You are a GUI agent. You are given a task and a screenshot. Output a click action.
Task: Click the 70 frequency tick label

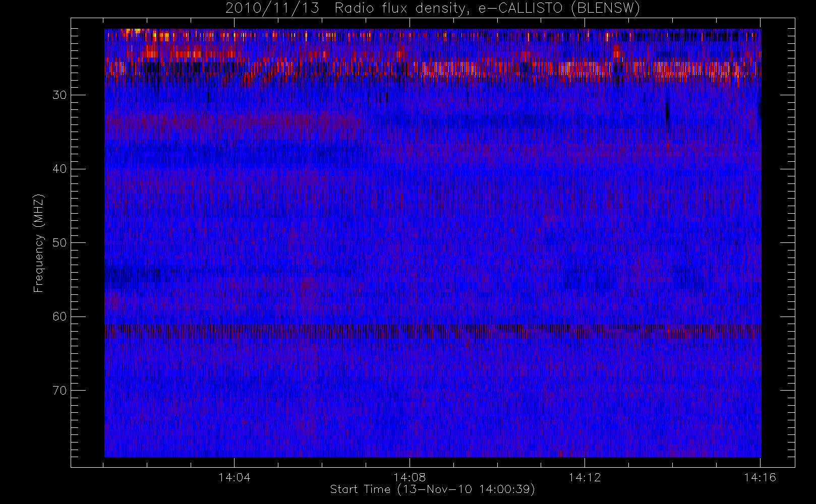click(x=60, y=391)
